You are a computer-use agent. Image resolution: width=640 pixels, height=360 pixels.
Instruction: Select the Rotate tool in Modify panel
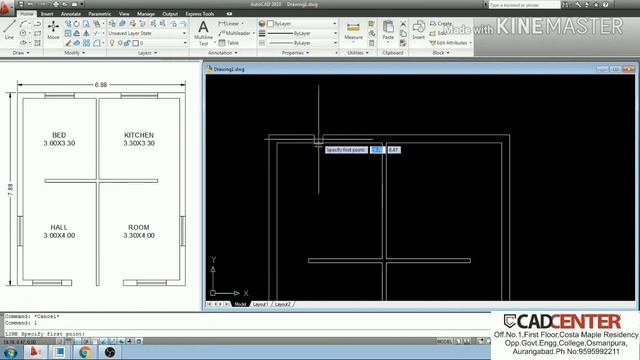[77, 24]
